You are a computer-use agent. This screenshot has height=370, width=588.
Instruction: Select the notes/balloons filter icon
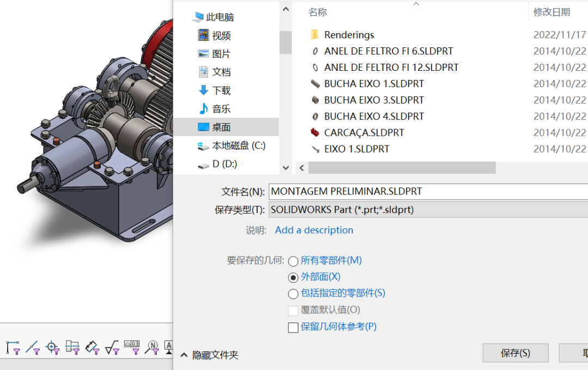pos(152,348)
